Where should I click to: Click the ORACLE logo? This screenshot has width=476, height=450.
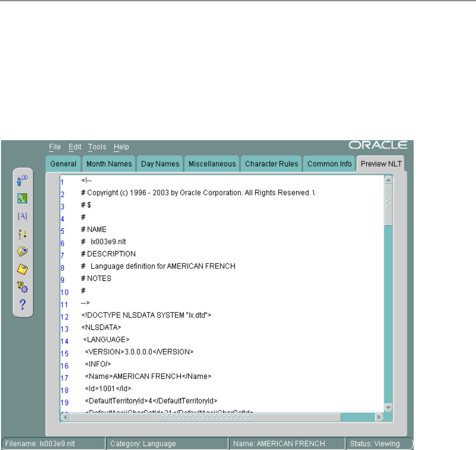click(x=378, y=145)
